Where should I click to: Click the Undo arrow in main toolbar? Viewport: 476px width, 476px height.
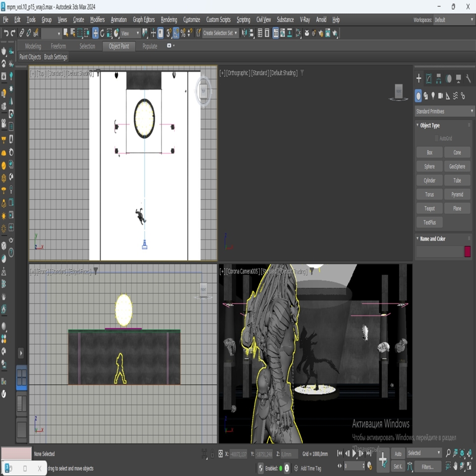(x=6, y=33)
